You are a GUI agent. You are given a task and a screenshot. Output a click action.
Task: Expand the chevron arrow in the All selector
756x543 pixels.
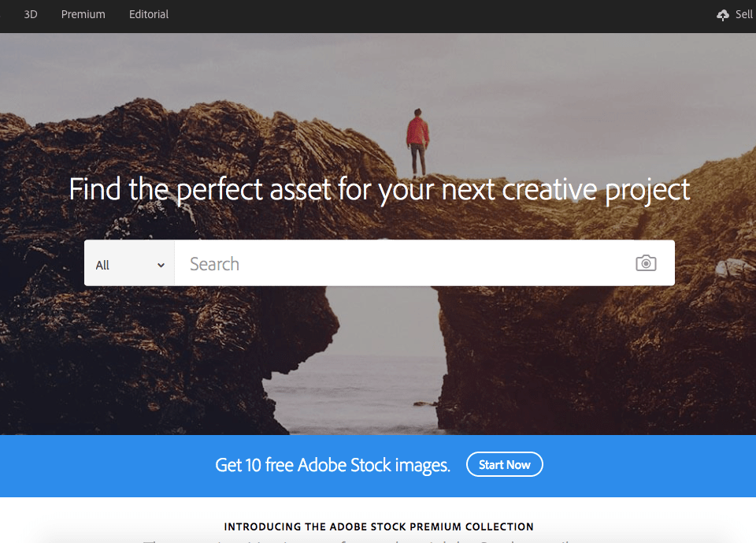[x=161, y=265]
